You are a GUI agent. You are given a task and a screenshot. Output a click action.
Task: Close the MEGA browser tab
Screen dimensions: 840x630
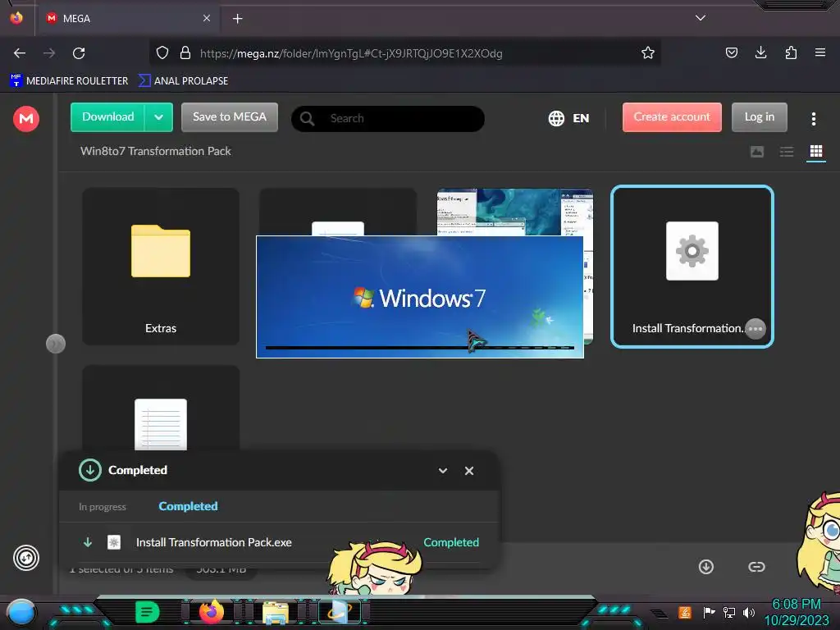[x=207, y=18]
